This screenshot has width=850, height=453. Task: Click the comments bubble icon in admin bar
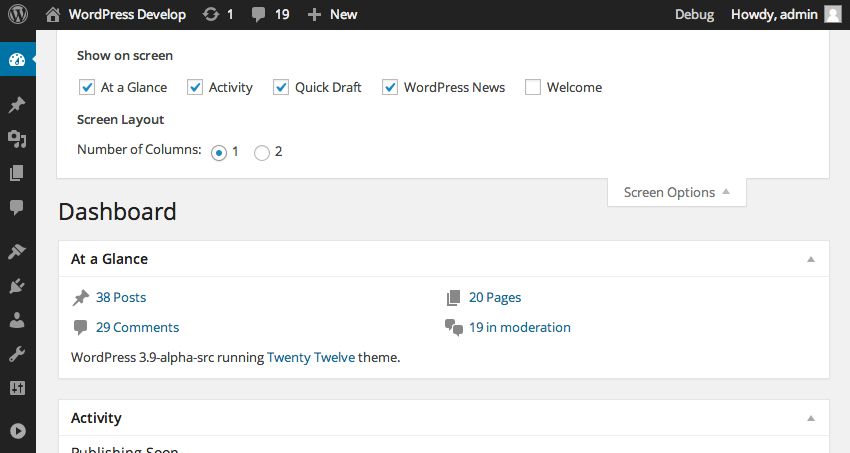click(x=259, y=15)
